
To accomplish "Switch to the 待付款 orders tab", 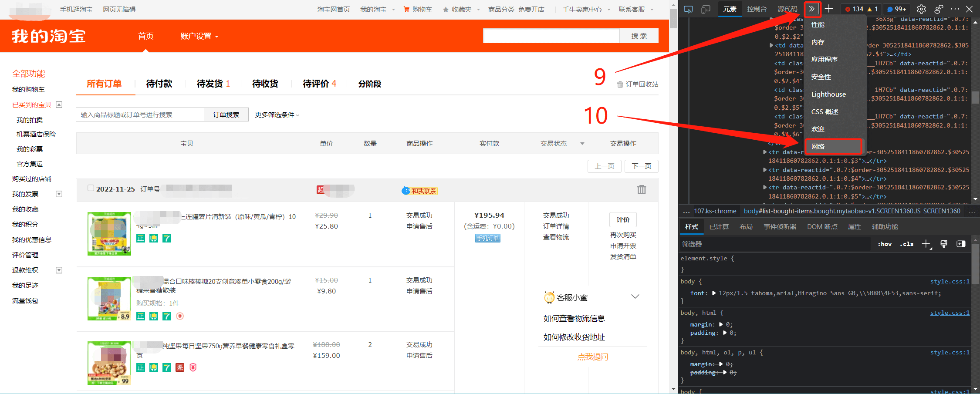I will coord(159,84).
